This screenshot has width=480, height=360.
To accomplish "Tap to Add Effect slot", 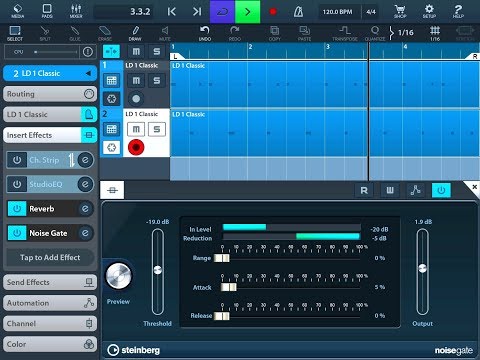I will [50, 257].
